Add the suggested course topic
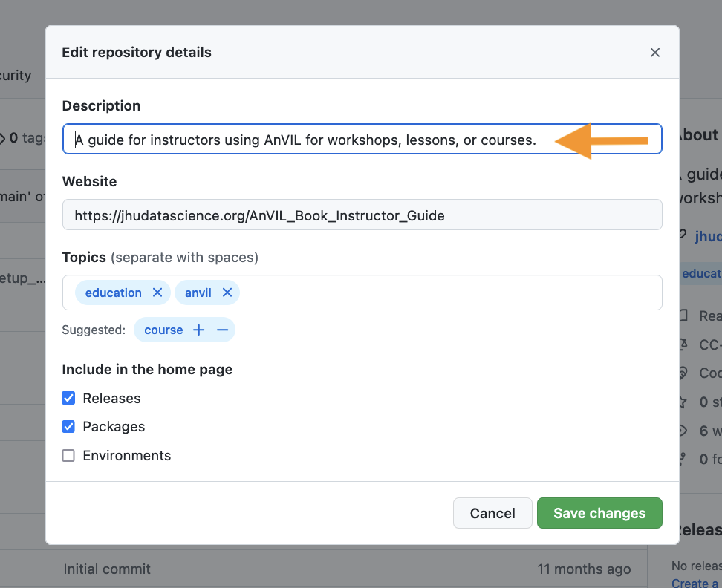The image size is (722, 588). point(198,330)
